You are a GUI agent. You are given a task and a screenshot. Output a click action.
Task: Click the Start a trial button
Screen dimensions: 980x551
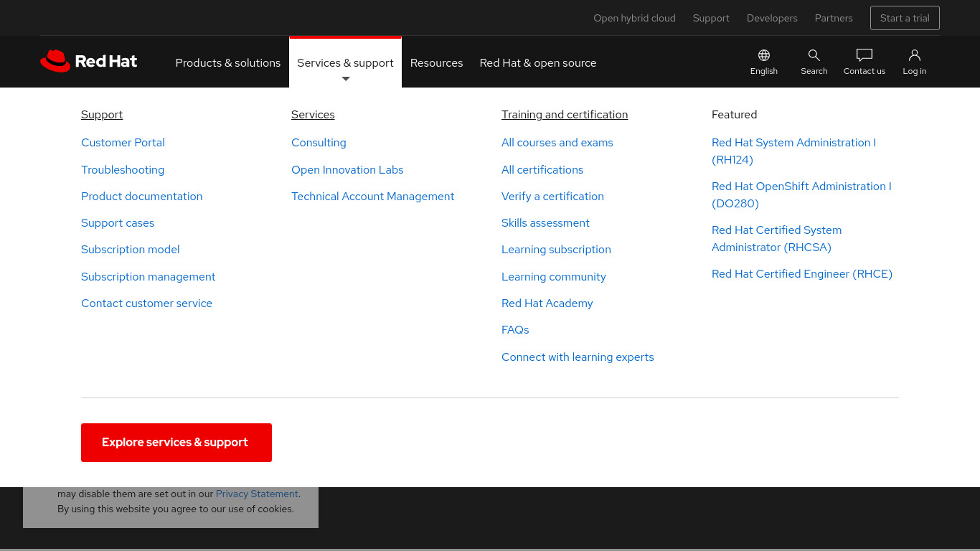pyautogui.click(x=905, y=18)
